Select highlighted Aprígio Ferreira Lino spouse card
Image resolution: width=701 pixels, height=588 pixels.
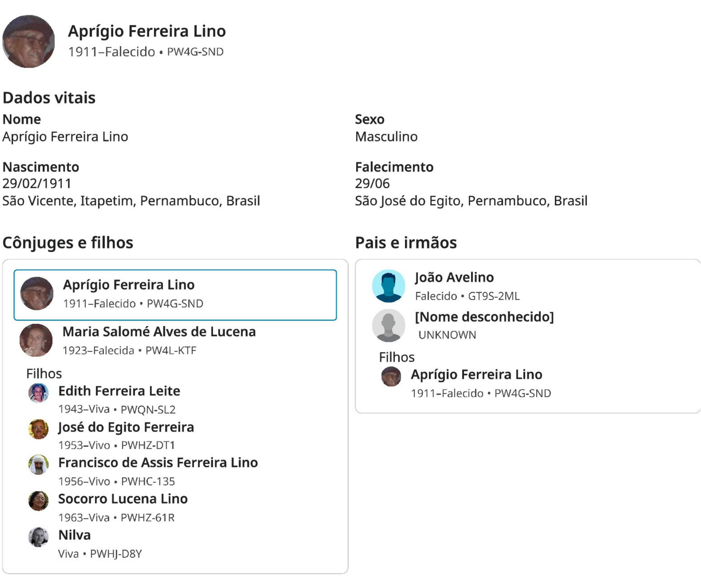tap(175, 295)
